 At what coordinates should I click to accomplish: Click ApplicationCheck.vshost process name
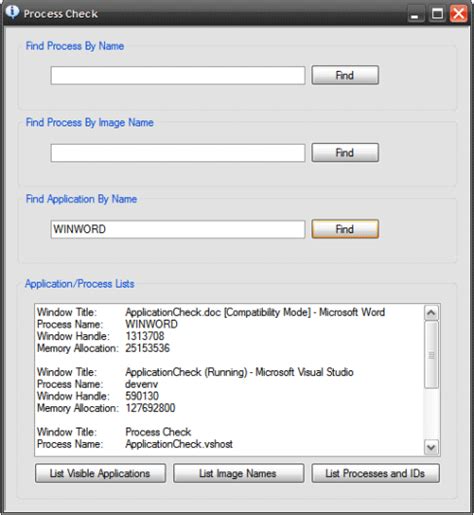pyautogui.click(x=179, y=444)
